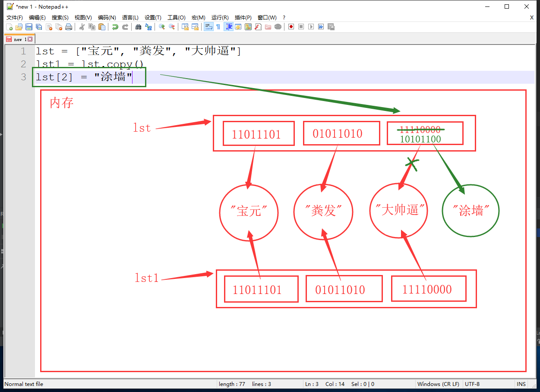This screenshot has height=392, width=540.
Task: Click the Stop Recording macro icon
Action: pyautogui.click(x=301, y=27)
